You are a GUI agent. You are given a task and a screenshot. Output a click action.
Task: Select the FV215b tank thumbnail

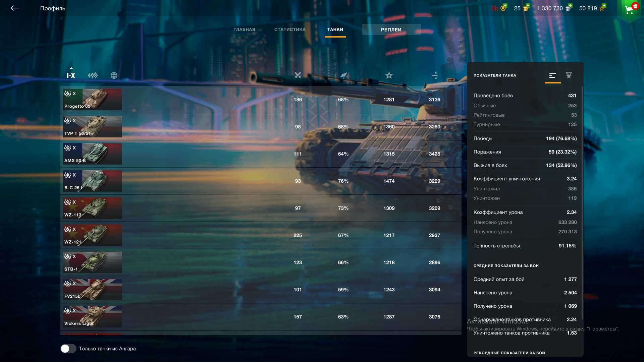click(93, 290)
